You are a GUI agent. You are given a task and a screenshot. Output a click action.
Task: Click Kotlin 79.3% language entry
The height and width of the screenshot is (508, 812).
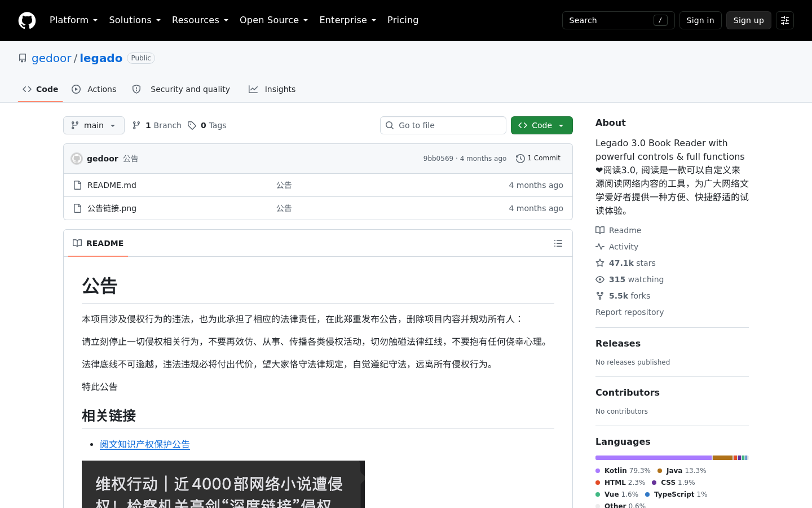623,471
